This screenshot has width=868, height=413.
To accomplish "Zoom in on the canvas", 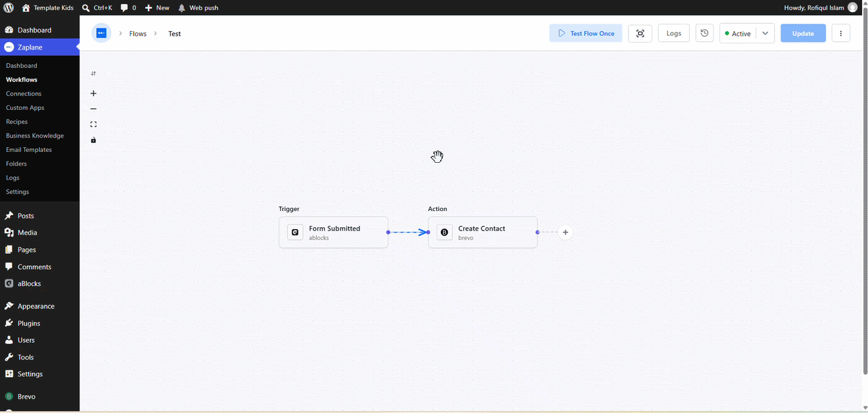I will (94, 94).
